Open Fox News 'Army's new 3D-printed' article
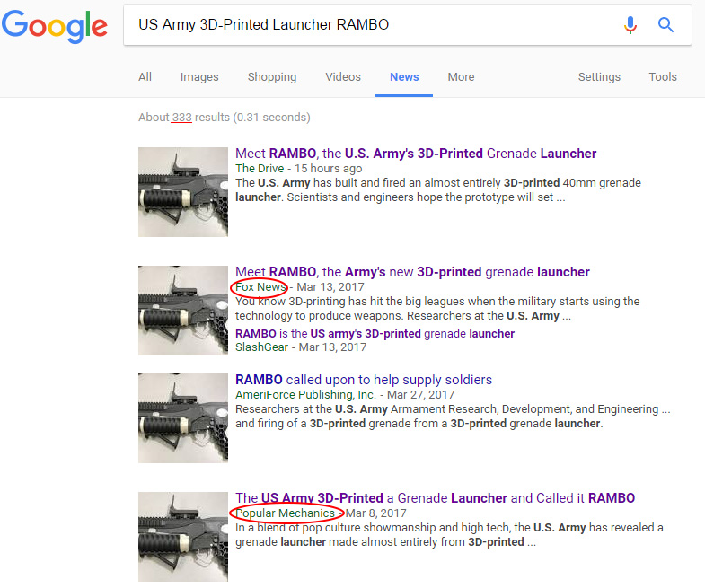The height and width of the screenshot is (588, 705). coord(412,272)
